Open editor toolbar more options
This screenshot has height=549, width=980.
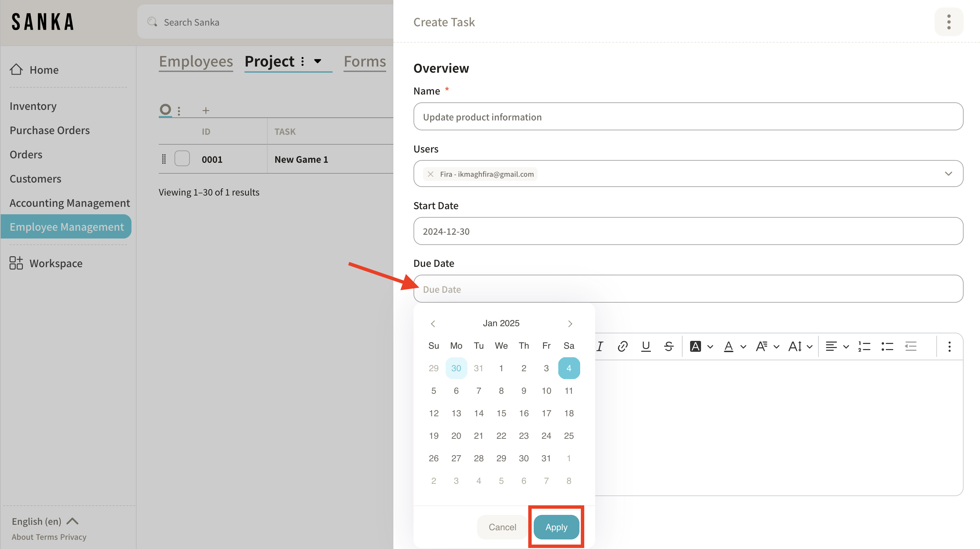(x=949, y=346)
